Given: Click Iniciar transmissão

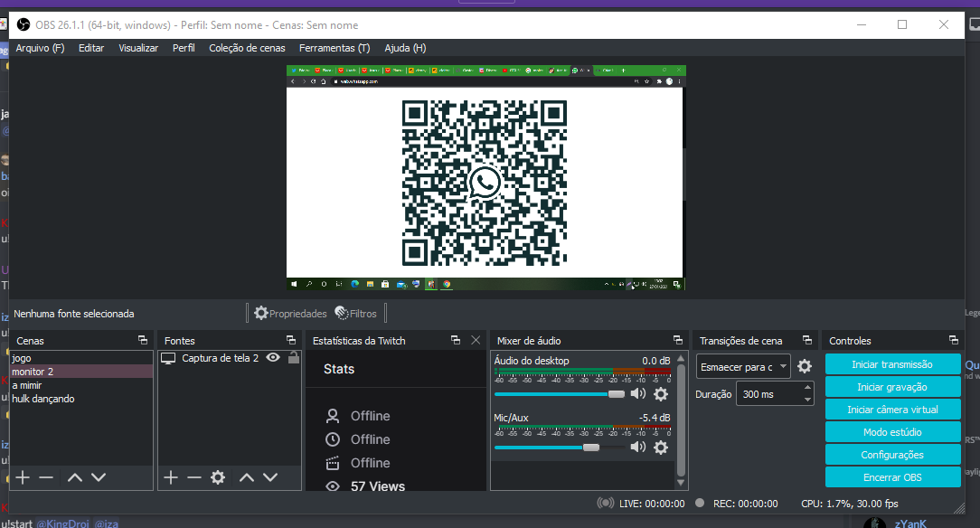Looking at the screenshot, I should coord(892,364).
